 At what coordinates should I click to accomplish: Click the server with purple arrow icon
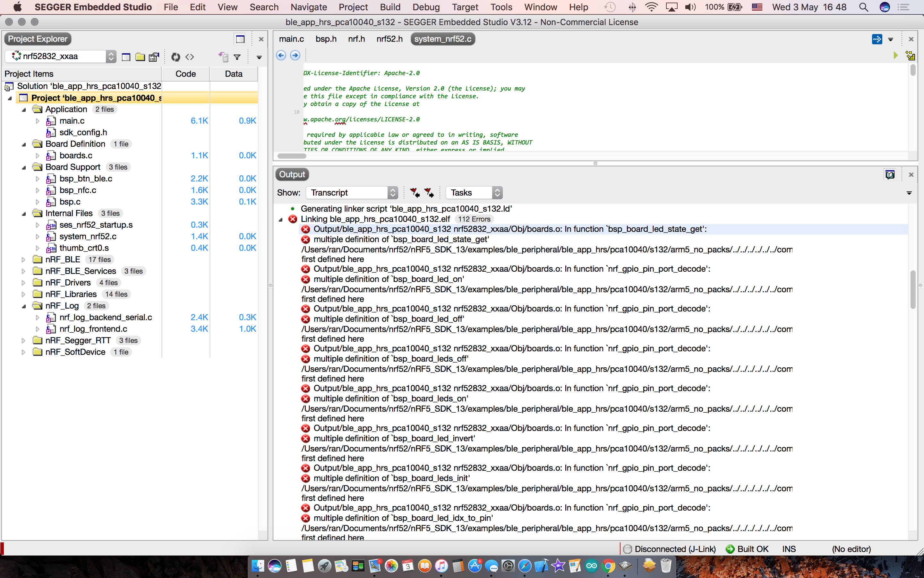[x=223, y=57]
